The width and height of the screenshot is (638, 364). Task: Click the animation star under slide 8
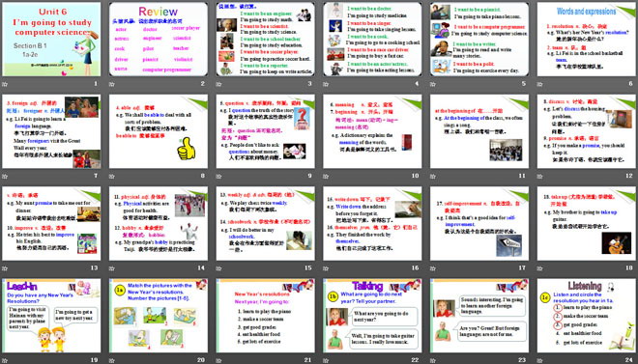pos(112,177)
